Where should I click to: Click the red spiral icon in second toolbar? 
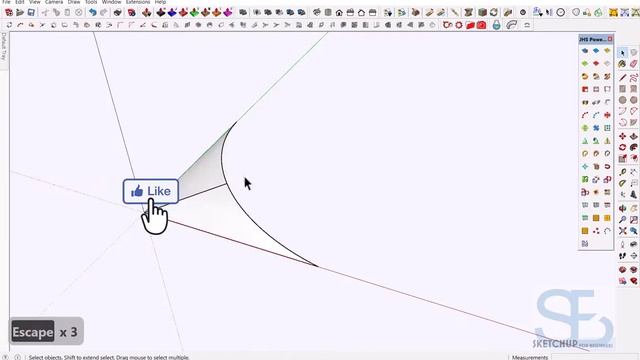point(448,25)
